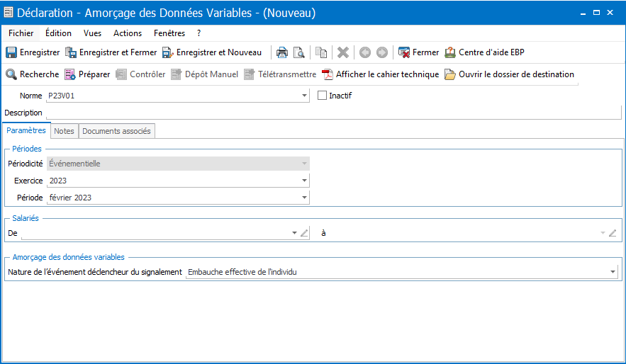Screen dimensions: 626x364
Task: Click Afficher le cahier technique PDF icon
Action: [328, 74]
